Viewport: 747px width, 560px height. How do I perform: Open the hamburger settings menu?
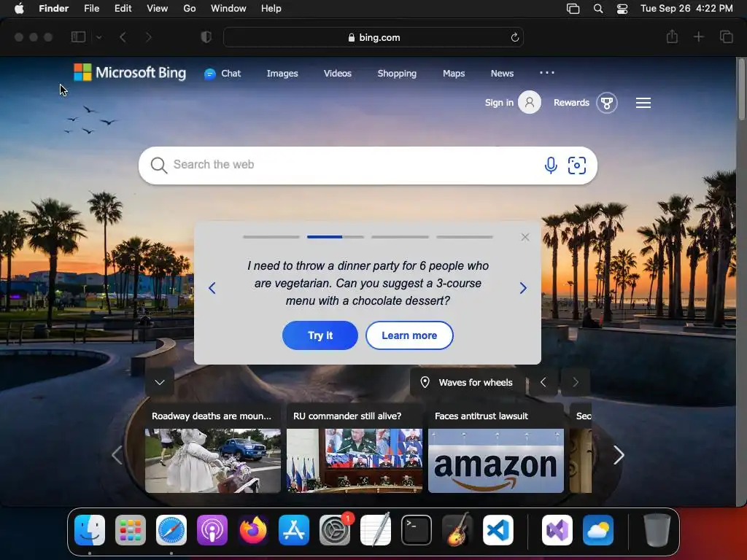tap(643, 103)
